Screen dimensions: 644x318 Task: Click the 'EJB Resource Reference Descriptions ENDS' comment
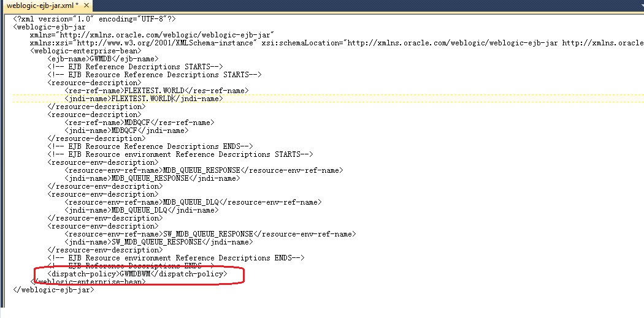(x=150, y=146)
